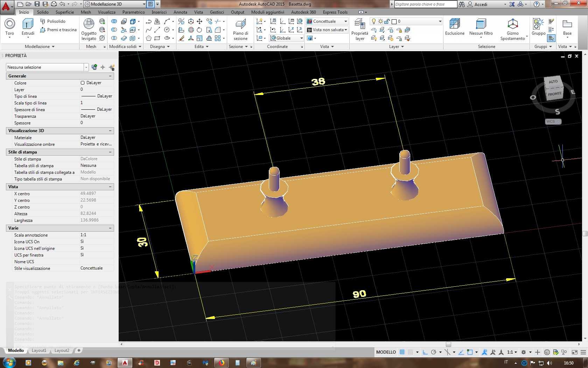The width and height of the screenshot is (588, 368).
Task: Switch to the Superficie ribbon tab
Action: 65,12
